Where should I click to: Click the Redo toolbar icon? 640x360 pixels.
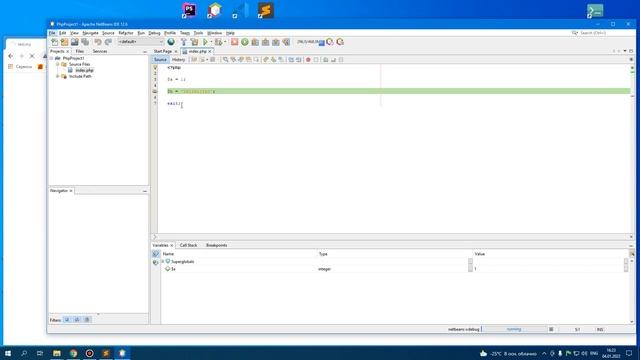pos(108,42)
